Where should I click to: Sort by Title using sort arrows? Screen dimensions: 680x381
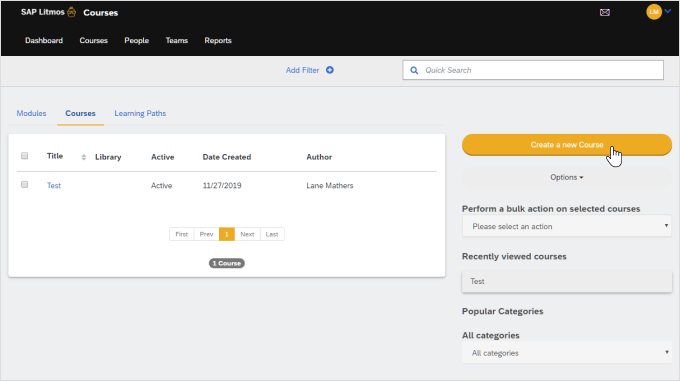point(84,157)
